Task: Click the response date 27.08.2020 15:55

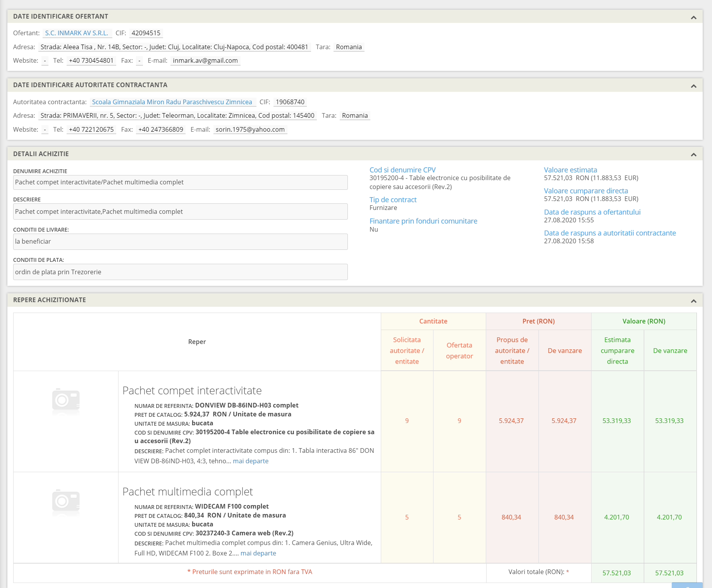Action: click(x=569, y=220)
